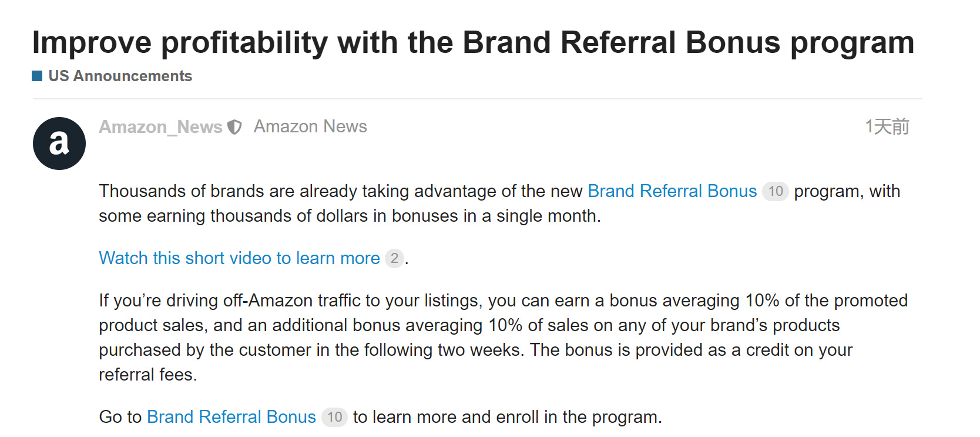Click the "10" badge in the last sentence
This screenshot has height=437, width=980.
tap(334, 417)
